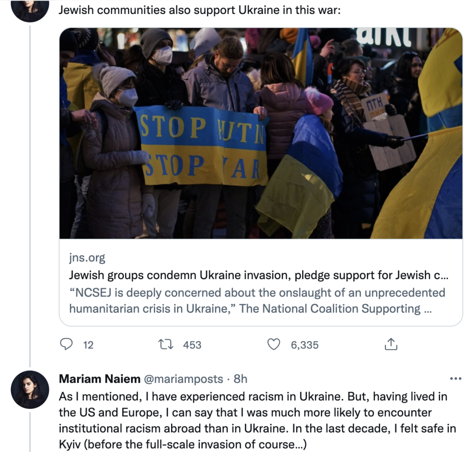Open the share upload icon
The image size is (476, 452).
(x=391, y=344)
